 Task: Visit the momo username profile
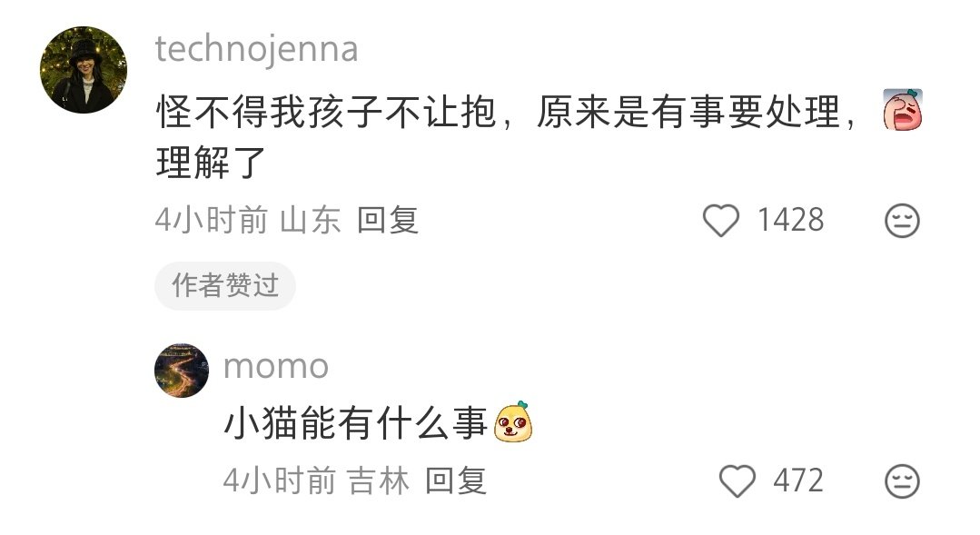(275, 367)
